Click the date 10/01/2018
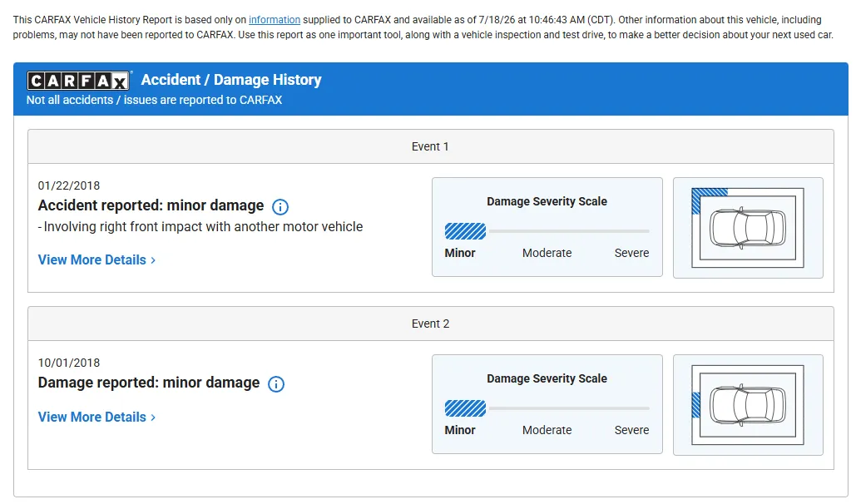Viewport: 856px width, 504px height. (69, 363)
